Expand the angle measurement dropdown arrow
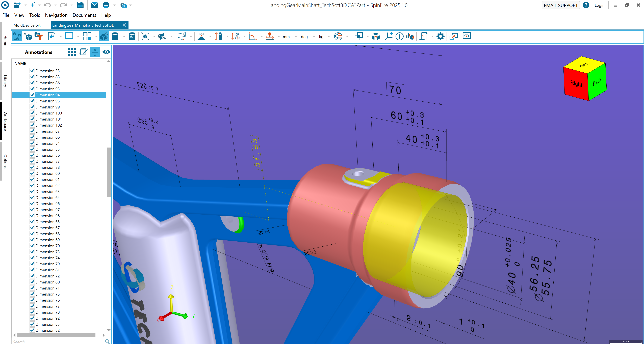Screen dimensions: 644x344 [262, 37]
